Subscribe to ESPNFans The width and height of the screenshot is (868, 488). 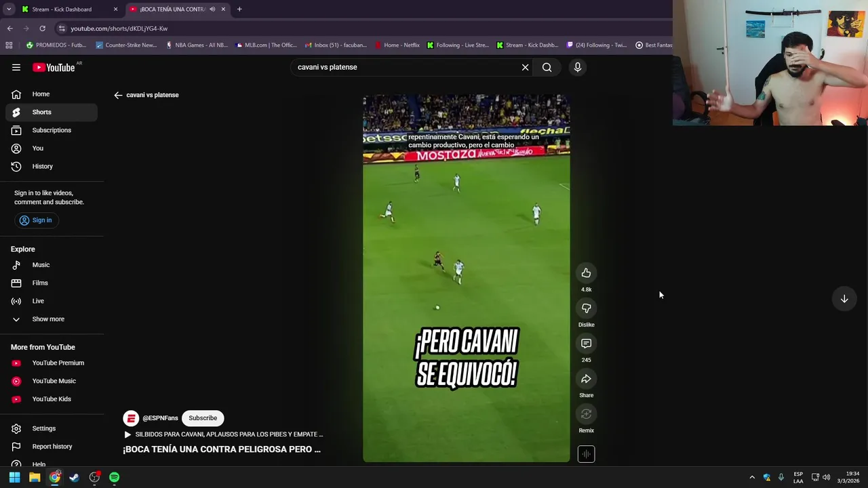click(x=203, y=418)
